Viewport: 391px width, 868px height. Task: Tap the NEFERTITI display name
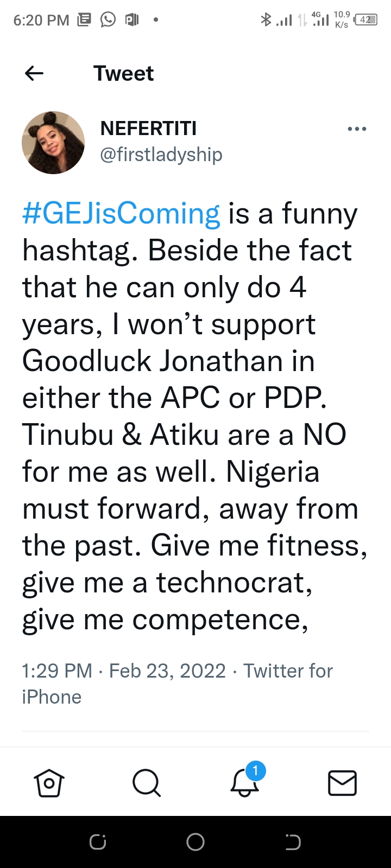(x=148, y=129)
